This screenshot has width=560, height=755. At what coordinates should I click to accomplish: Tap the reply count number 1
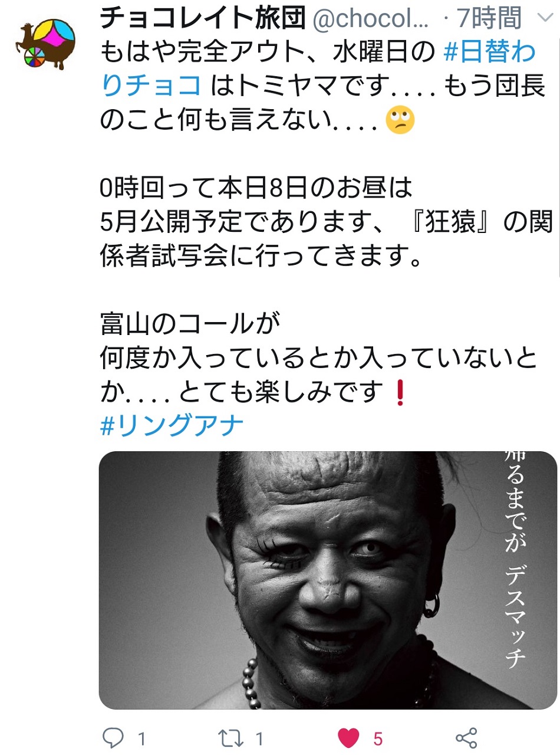click(141, 738)
